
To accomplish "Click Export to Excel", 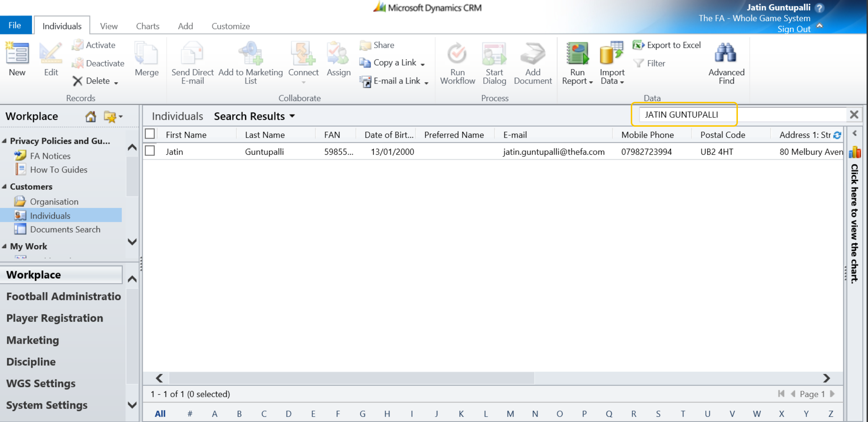I will coord(667,45).
